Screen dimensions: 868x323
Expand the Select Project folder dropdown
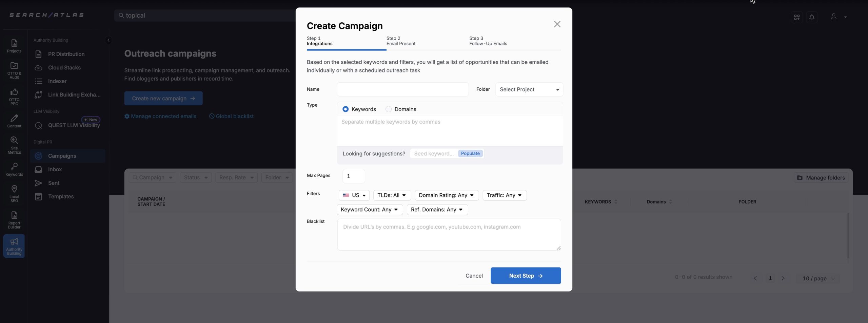click(529, 89)
